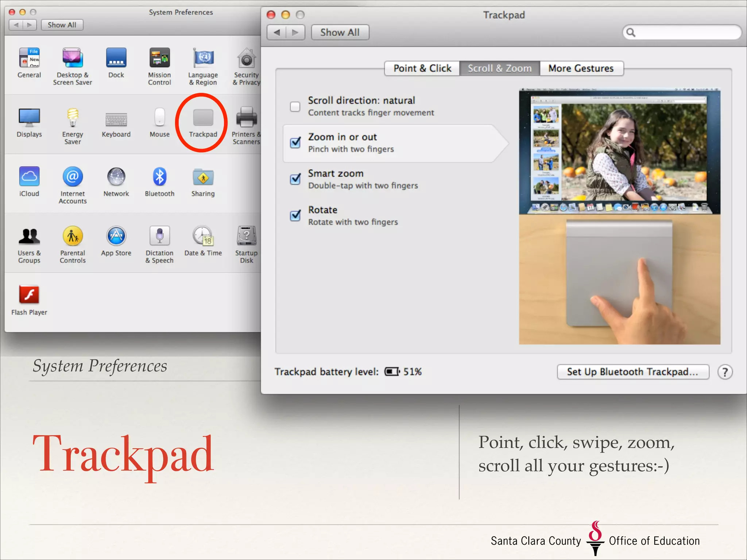The image size is (747, 560).
Task: Open Printers & Scanners preferences
Action: [247, 117]
